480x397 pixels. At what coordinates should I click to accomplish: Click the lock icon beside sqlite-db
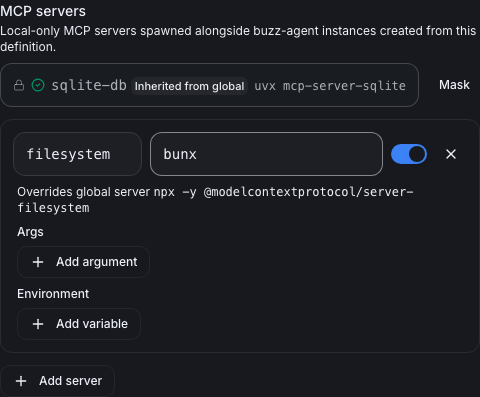pyautogui.click(x=19, y=85)
